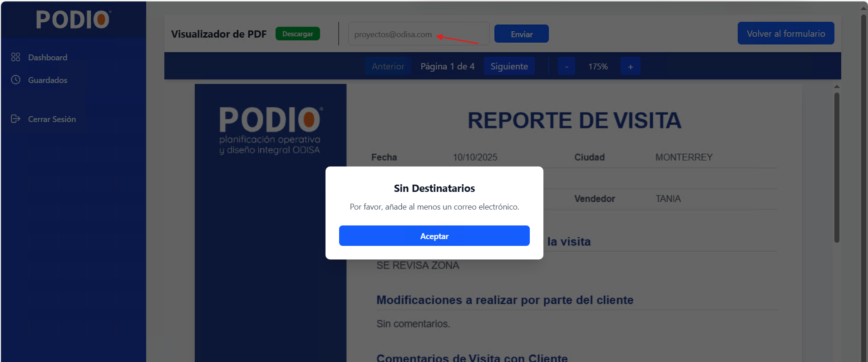Screen dimensions: 868x362
Task: Click Volver al formulario button
Action: click(x=786, y=34)
